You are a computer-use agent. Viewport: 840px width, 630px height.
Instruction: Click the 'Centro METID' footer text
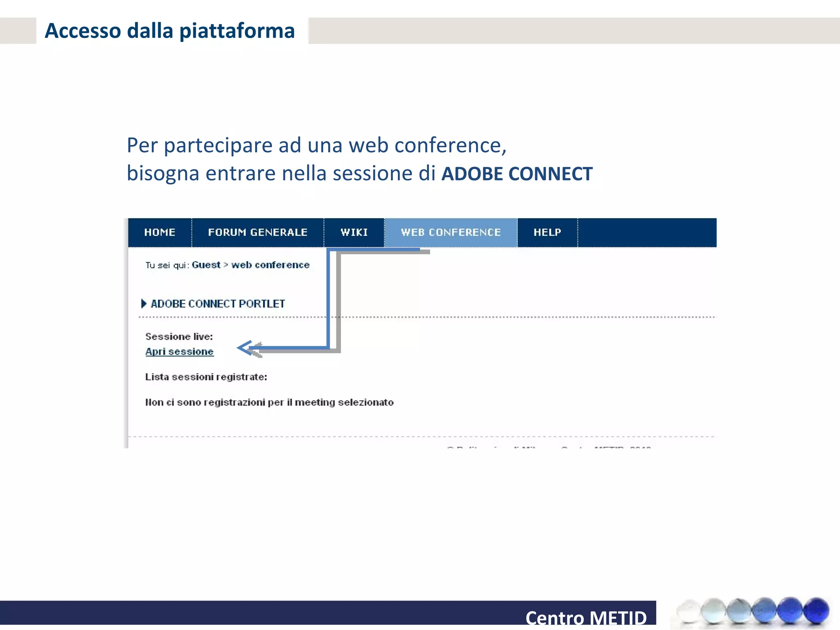click(586, 618)
